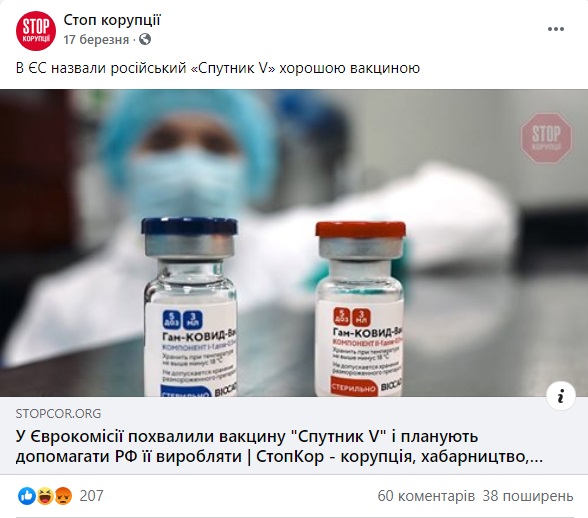Click the vaccine vials article thumbnail
Screen dimensions: 588x518
(294, 243)
